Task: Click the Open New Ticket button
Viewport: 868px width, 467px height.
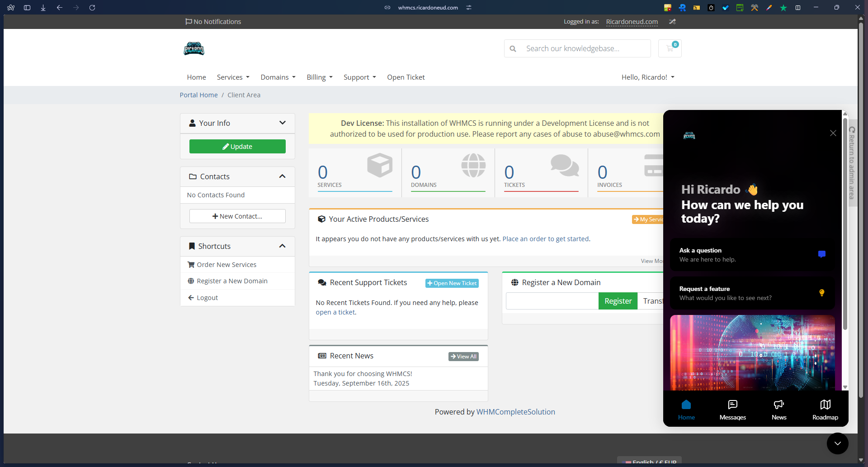Action: click(x=452, y=283)
